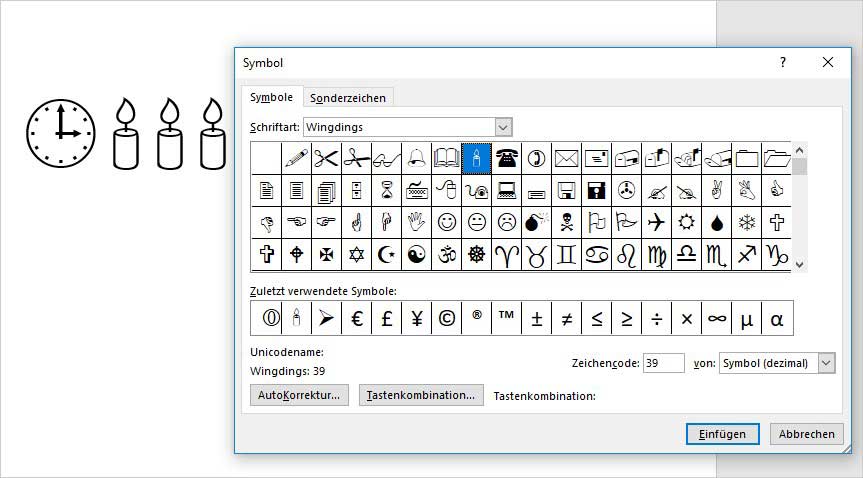Click the smiley face symbol
This screenshot has height=478, width=863.
pyautogui.click(x=447, y=222)
